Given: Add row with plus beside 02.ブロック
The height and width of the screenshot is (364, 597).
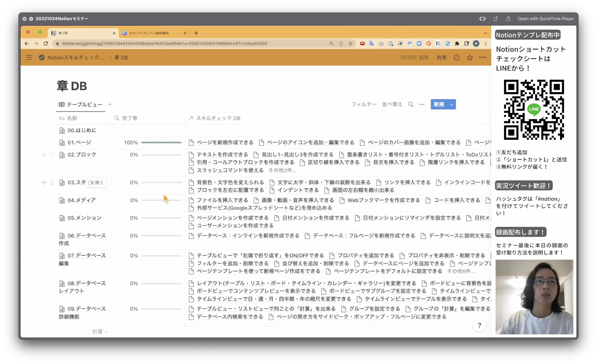Looking at the screenshot, I should (x=44, y=155).
